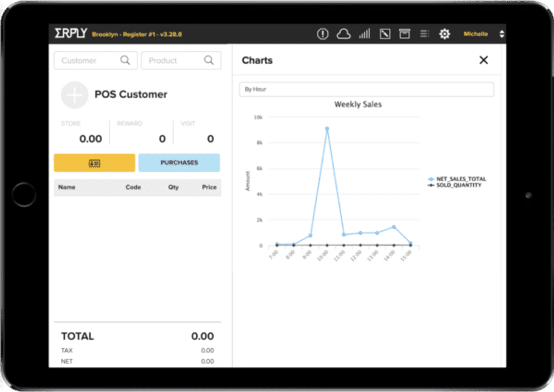Click the Price column header
554x392 pixels.
[209, 187]
